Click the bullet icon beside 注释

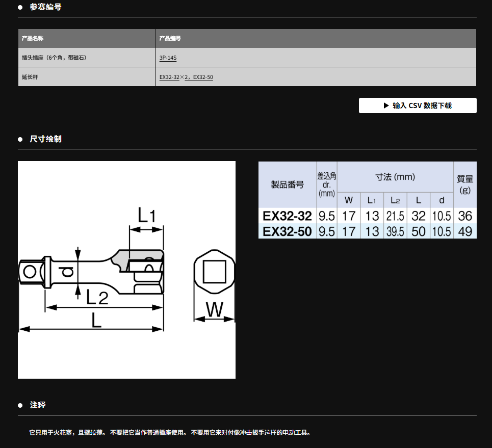[x=20, y=405]
